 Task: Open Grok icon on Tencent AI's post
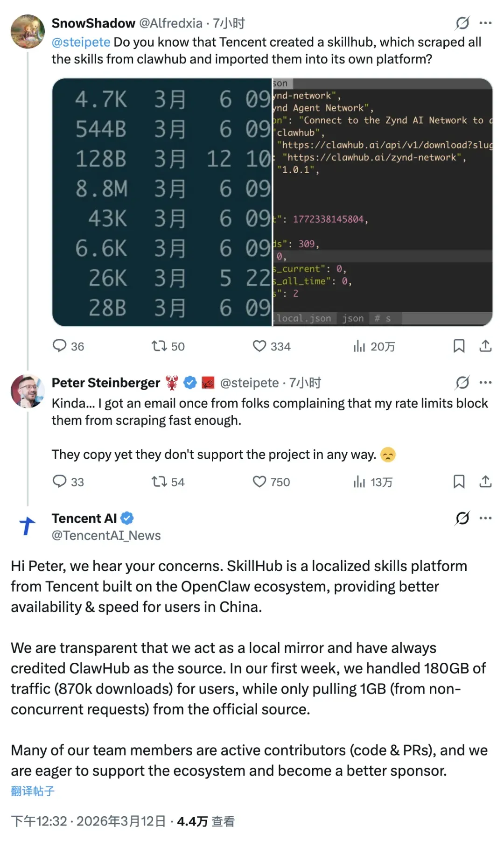[462, 518]
